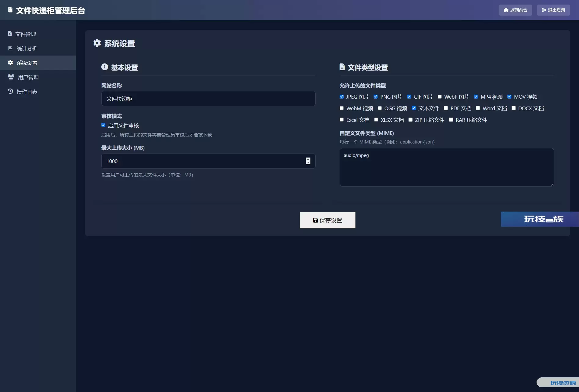
Task: Enable the DOCX 文档 checkbox
Action: tap(514, 108)
